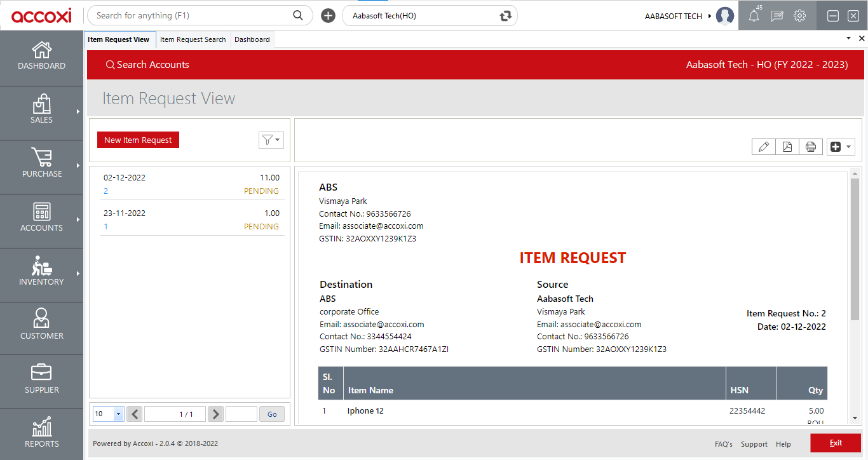Click the search magnifier icon in top bar
Viewport: 868px width, 460px height.
[x=298, y=15]
